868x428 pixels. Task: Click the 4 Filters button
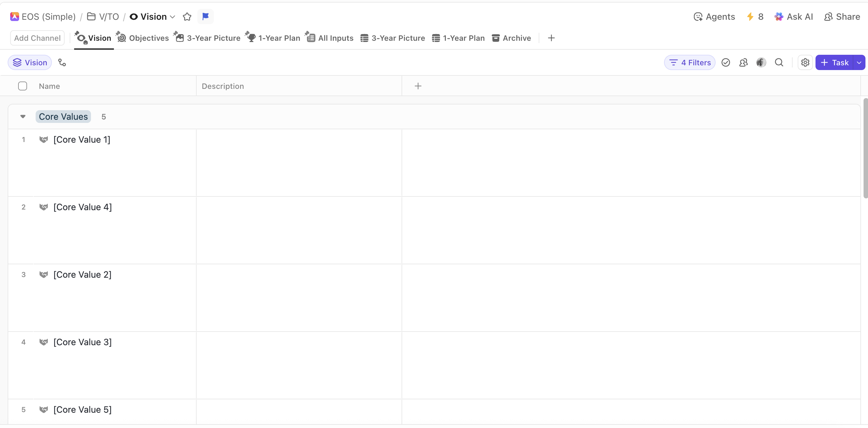pos(689,62)
